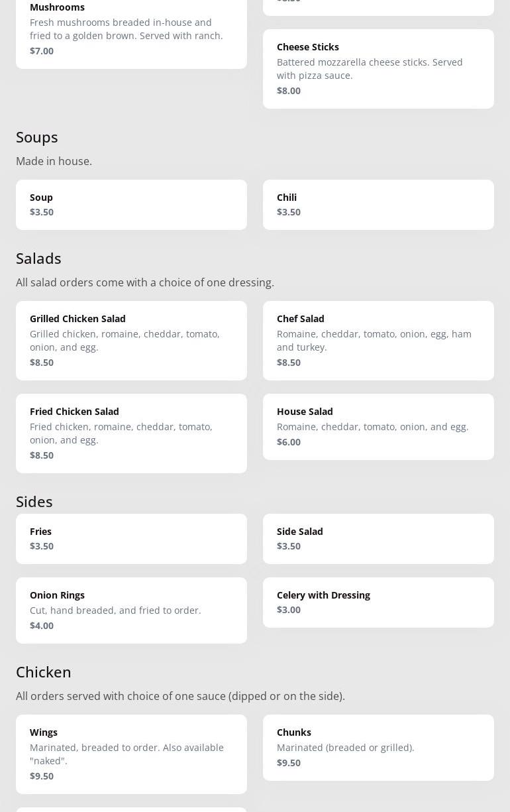
Task: Click the $4.00 Onion Rings price
Action: [42, 626]
